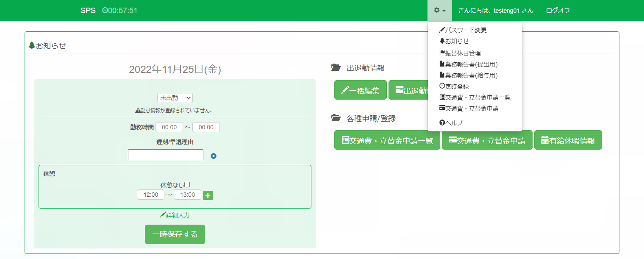Click the 詳細入力 link

(x=175, y=215)
